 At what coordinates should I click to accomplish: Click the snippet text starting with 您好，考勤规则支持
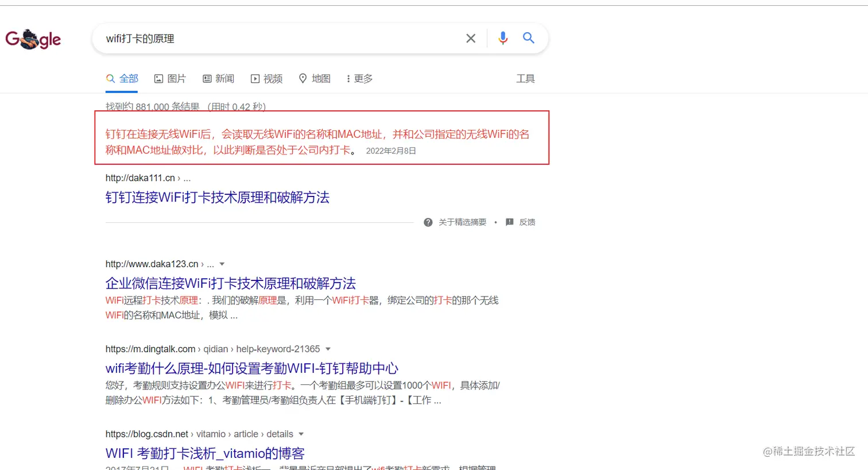(303, 393)
